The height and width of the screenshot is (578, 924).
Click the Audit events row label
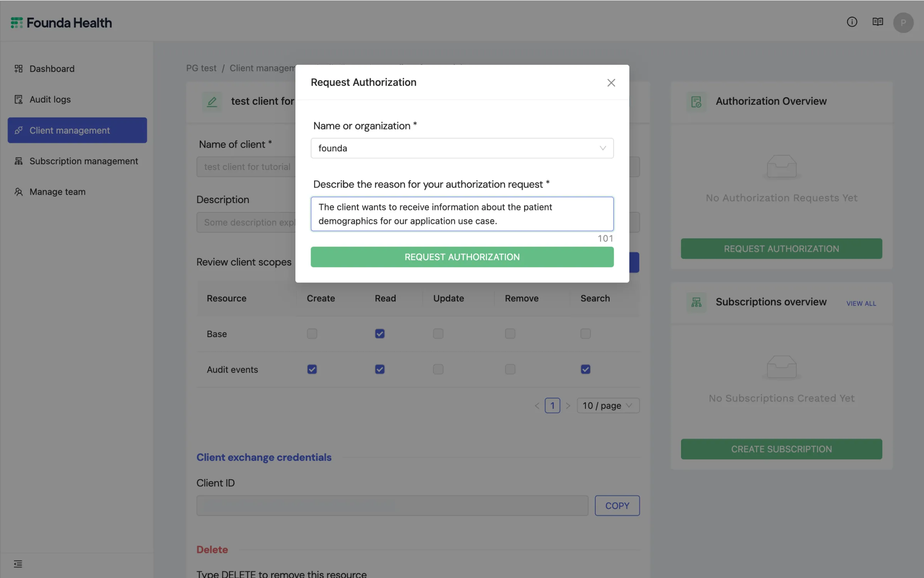pos(232,370)
